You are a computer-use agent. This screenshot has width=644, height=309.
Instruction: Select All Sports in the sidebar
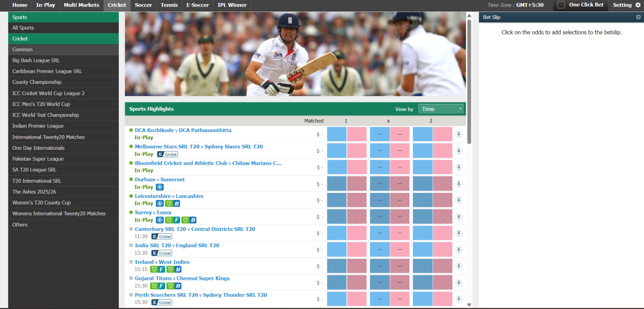click(63, 28)
